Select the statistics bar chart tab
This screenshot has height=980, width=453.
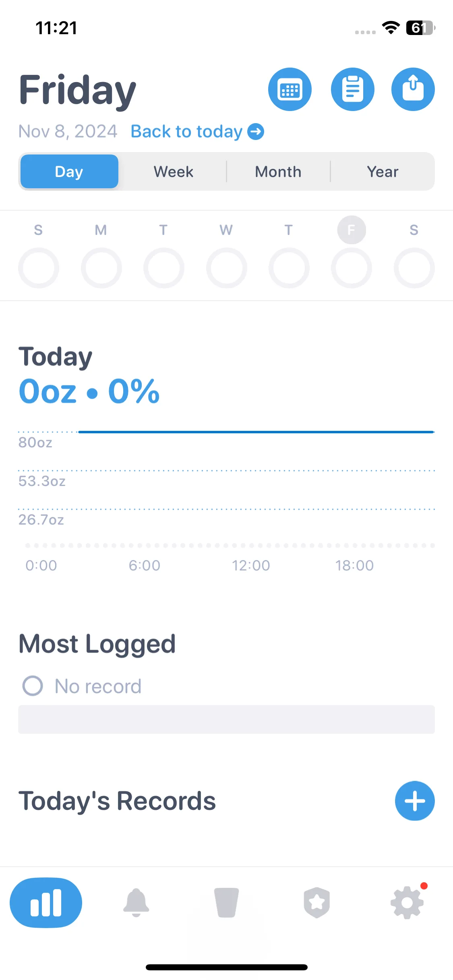click(46, 903)
